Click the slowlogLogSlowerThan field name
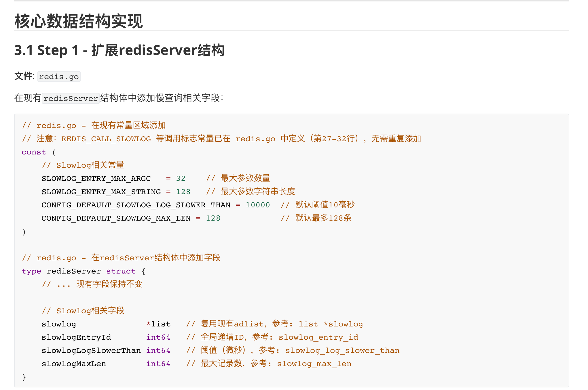The height and width of the screenshot is (390, 588). [x=91, y=351]
